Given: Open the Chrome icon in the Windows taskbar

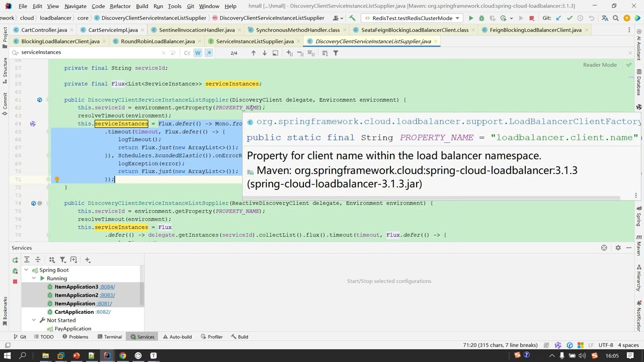Looking at the screenshot, I should (122, 356).
